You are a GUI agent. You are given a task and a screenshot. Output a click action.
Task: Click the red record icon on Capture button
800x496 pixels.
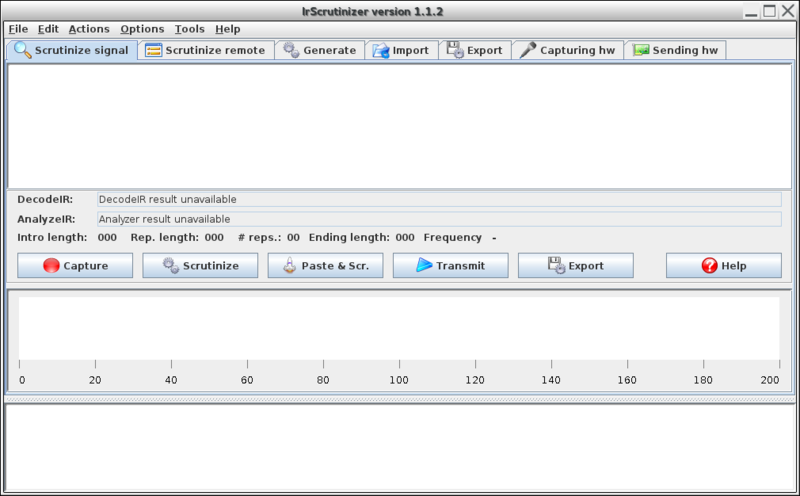(52, 266)
